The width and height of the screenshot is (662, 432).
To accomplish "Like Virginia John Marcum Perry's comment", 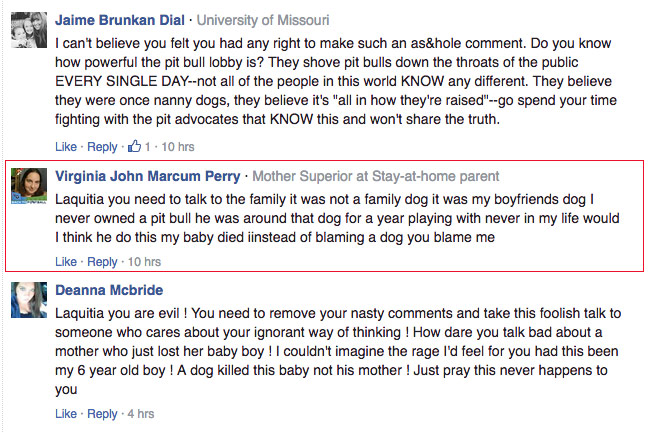I will point(66,261).
